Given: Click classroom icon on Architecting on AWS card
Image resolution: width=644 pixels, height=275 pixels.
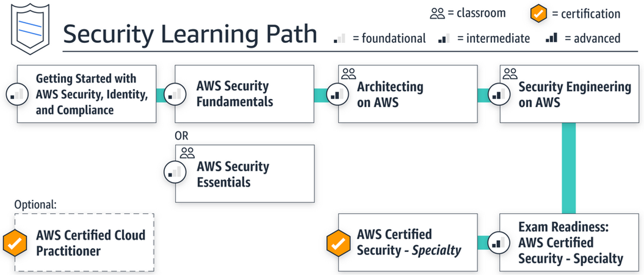Looking at the screenshot, I should coord(349,74).
